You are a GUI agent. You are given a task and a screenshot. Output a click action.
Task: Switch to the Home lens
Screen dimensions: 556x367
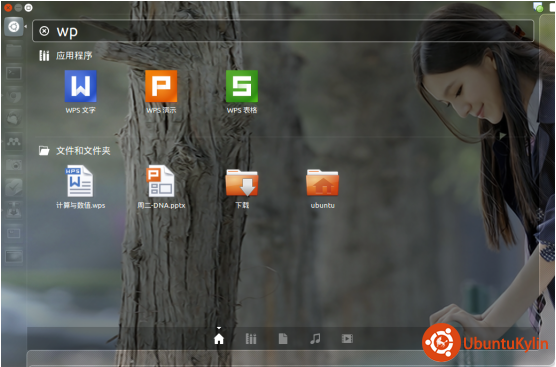[x=219, y=339]
